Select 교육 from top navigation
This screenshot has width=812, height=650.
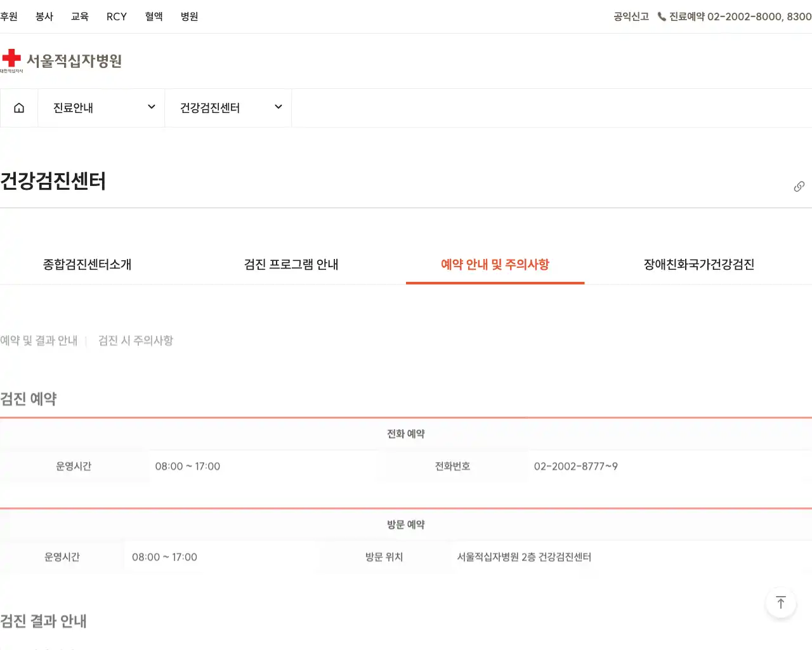click(x=80, y=17)
